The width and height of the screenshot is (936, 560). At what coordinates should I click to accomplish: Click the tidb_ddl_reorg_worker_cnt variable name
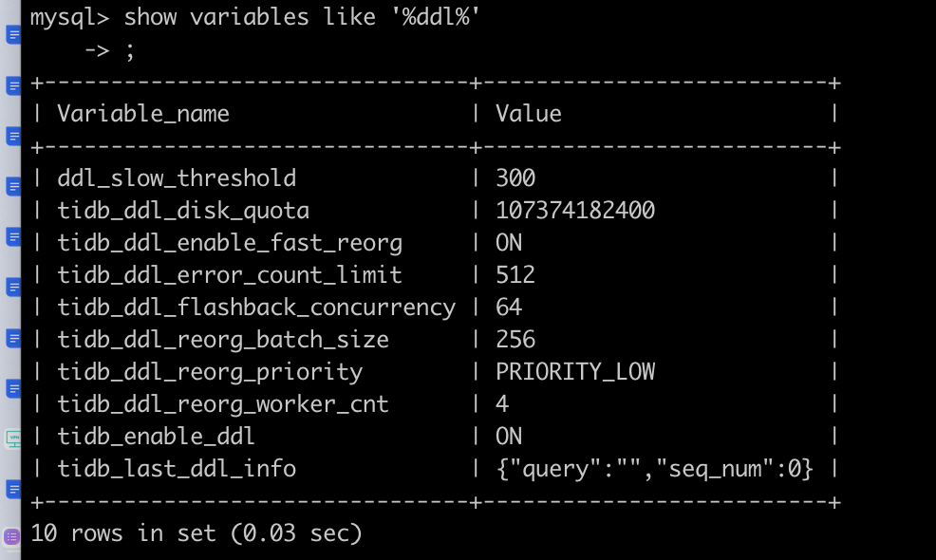223,403
